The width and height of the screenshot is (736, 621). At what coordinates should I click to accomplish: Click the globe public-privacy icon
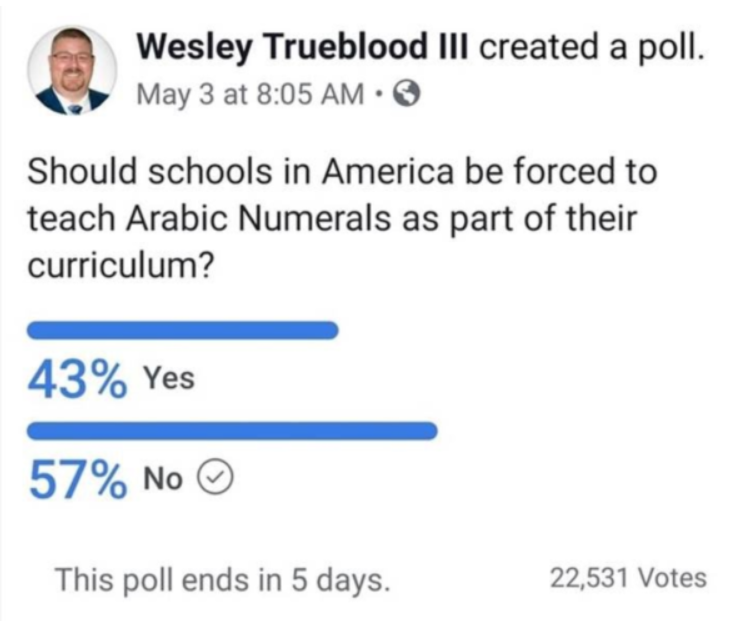(407, 96)
